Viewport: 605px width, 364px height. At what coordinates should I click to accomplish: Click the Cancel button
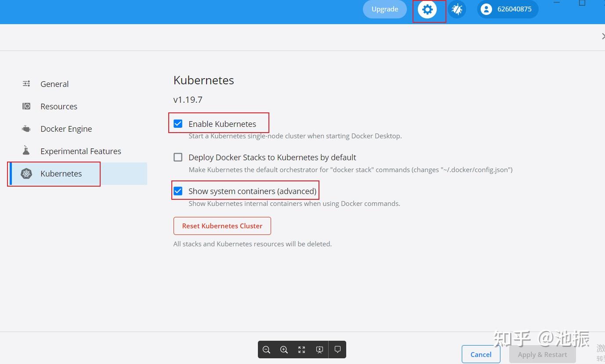pyautogui.click(x=480, y=354)
